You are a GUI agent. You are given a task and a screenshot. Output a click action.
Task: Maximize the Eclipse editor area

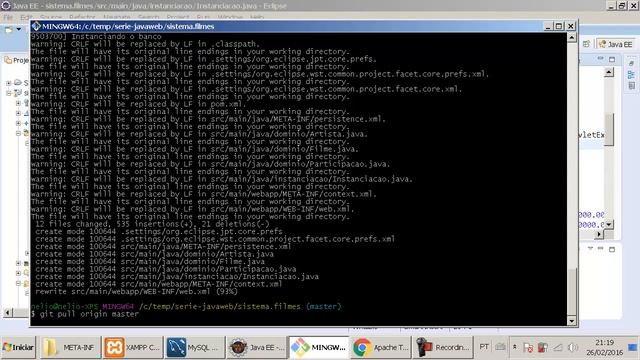tap(612, 60)
